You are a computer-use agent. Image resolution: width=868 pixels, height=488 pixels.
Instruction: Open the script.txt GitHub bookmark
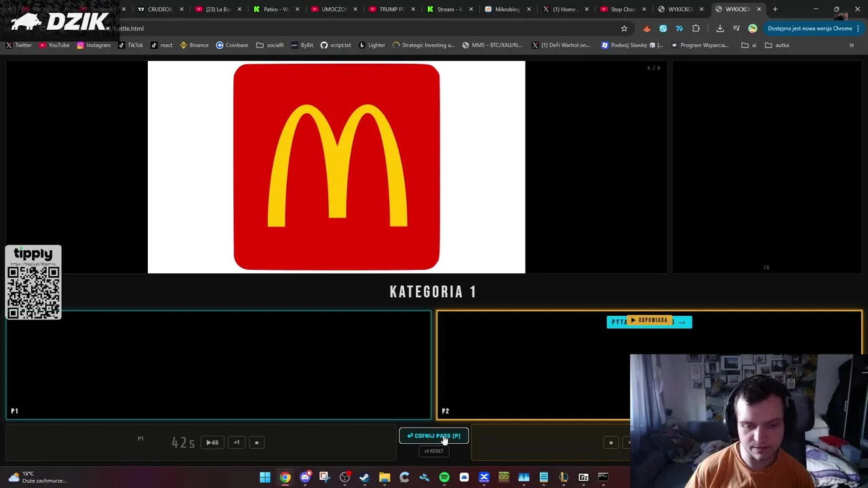click(336, 45)
